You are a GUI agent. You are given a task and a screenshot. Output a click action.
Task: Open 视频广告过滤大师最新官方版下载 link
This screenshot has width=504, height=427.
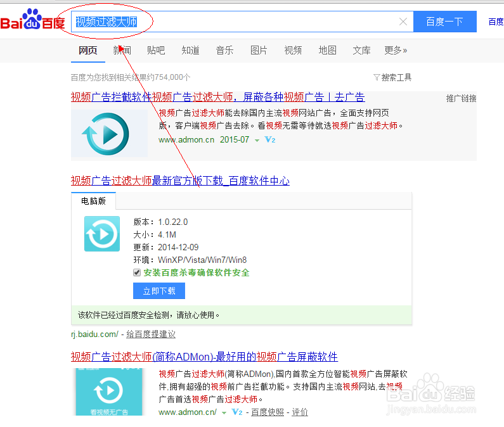[x=180, y=181]
